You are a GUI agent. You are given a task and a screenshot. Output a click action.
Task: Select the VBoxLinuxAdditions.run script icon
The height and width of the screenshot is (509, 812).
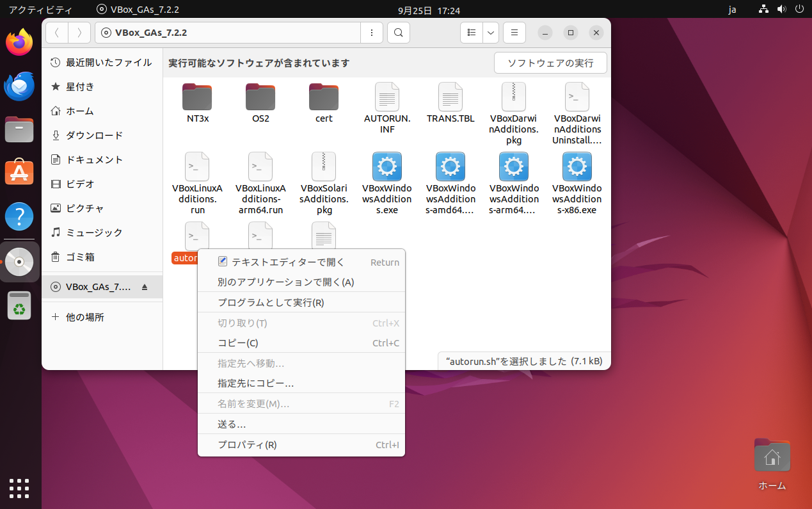pos(197,168)
